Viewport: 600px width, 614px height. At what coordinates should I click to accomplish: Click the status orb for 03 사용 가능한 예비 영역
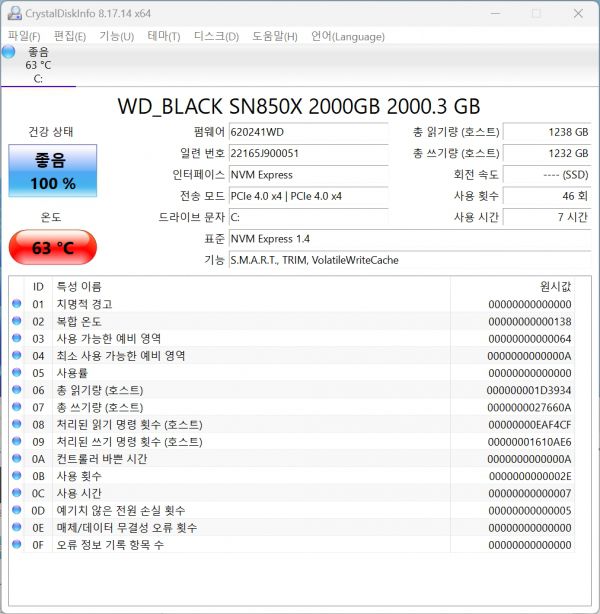point(16,338)
